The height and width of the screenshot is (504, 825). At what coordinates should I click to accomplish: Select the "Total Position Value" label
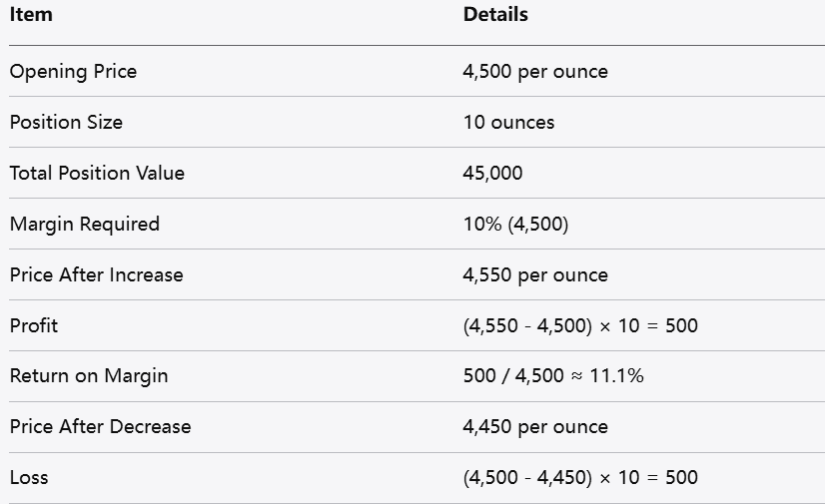pyautogui.click(x=97, y=173)
